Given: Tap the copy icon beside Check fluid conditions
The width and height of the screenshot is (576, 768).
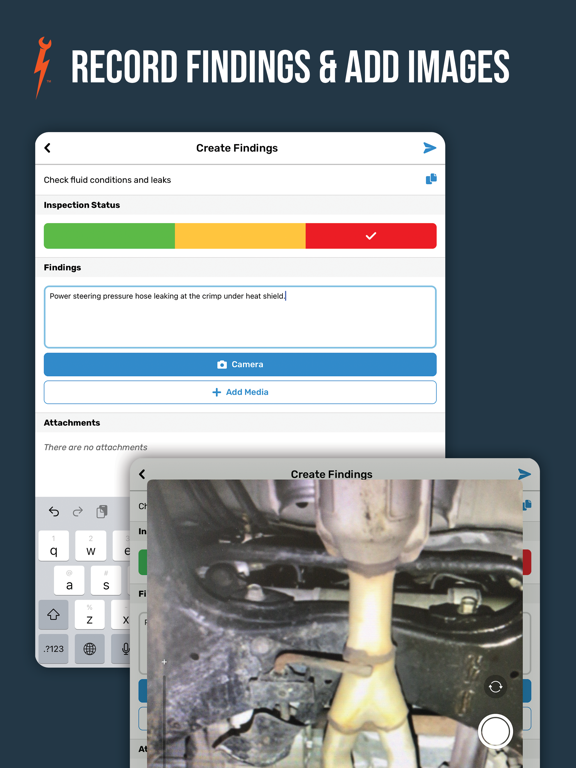Looking at the screenshot, I should (431, 179).
